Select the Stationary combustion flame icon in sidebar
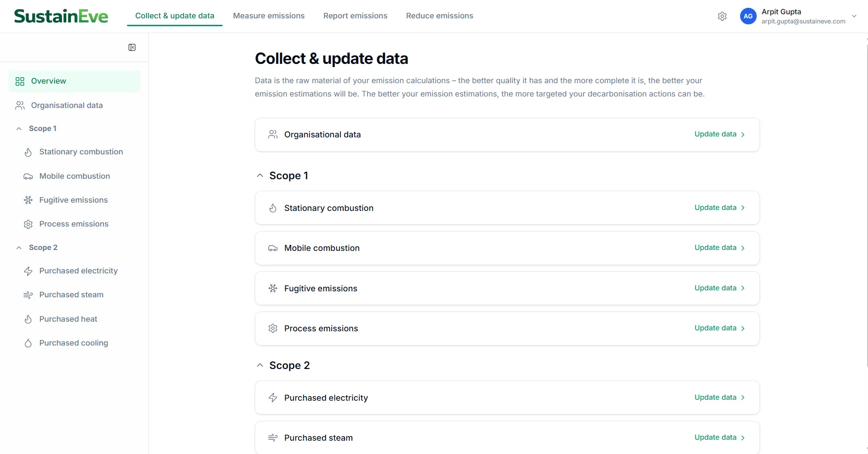Image resolution: width=868 pixels, height=454 pixels. point(28,152)
